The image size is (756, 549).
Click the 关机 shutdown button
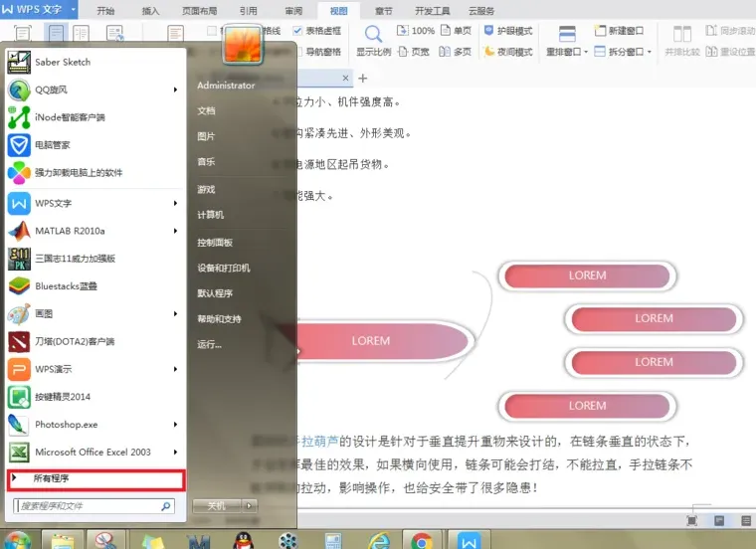pyautogui.click(x=217, y=506)
